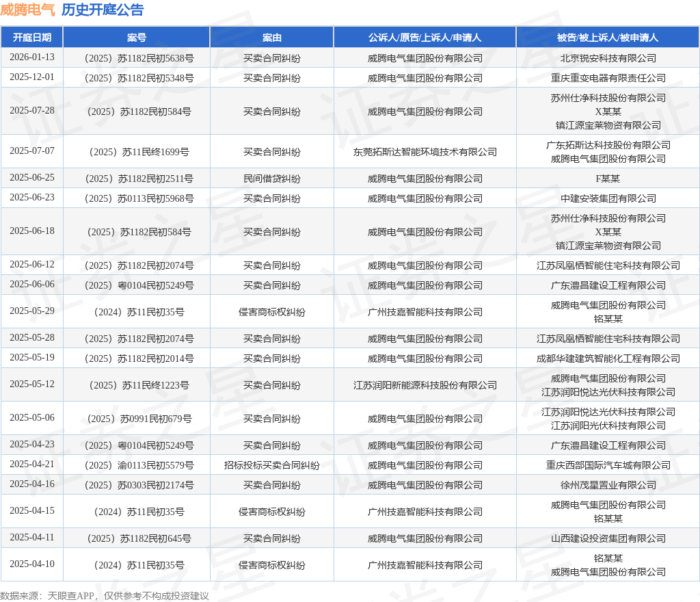Select the date 2025-04-15

pyautogui.click(x=32, y=510)
